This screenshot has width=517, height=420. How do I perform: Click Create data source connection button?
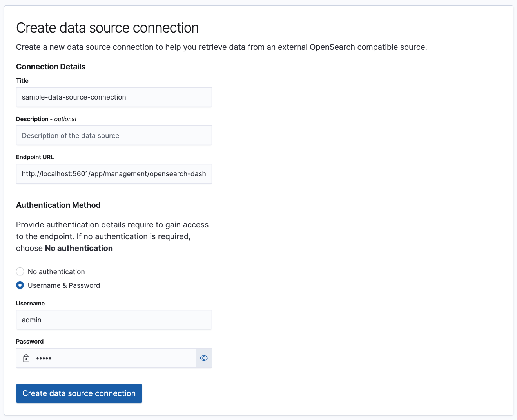(79, 393)
